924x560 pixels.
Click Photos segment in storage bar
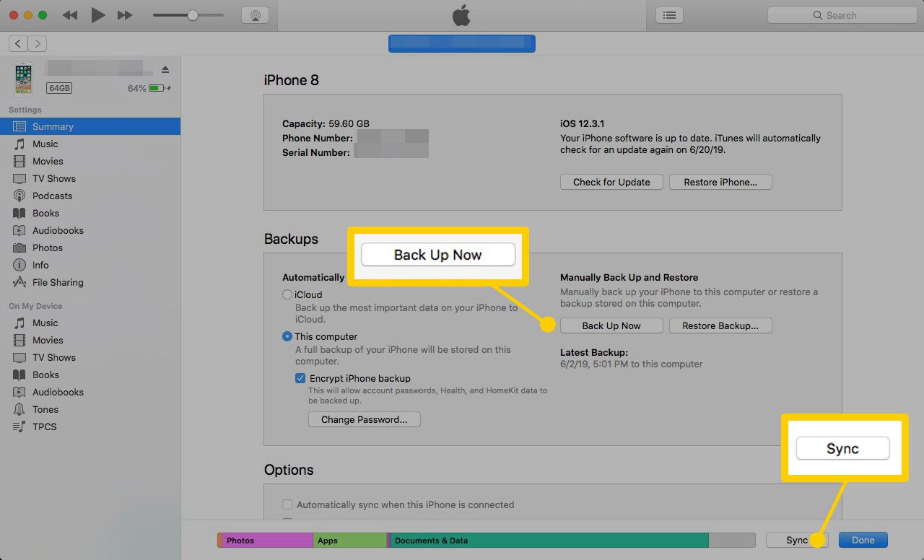pyautogui.click(x=267, y=540)
